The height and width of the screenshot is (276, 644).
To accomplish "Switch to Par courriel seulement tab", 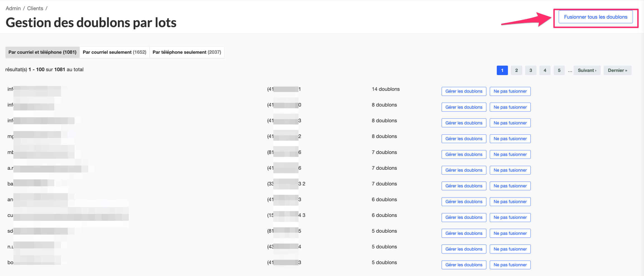I will (114, 52).
